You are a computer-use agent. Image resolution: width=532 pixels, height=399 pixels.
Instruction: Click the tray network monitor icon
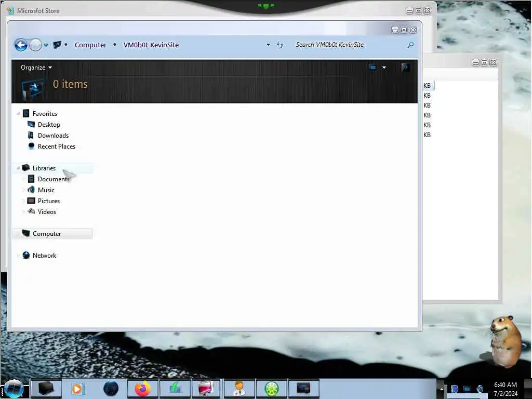tap(467, 389)
